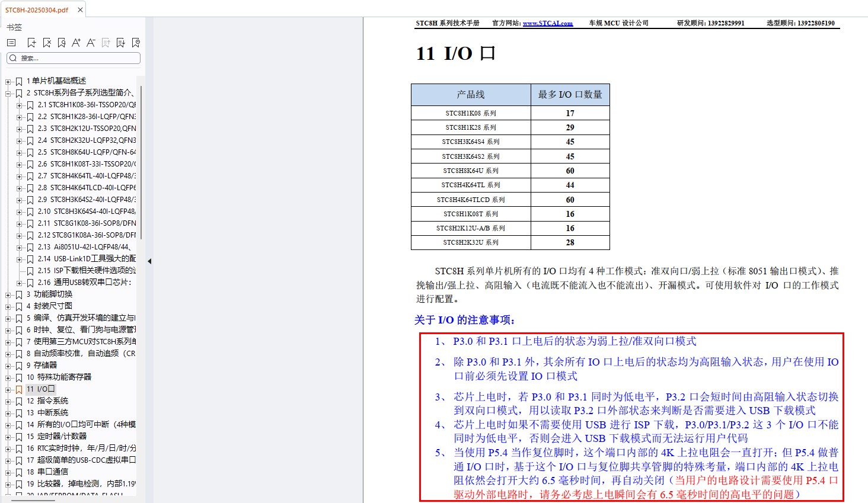Go to bookmark '2.15 ISP下载相关硬件选项'
This screenshot has width=868, height=503.
tap(87, 271)
